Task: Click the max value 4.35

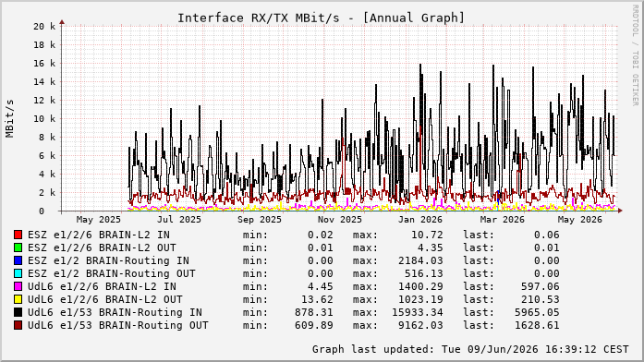Action: pos(431,247)
